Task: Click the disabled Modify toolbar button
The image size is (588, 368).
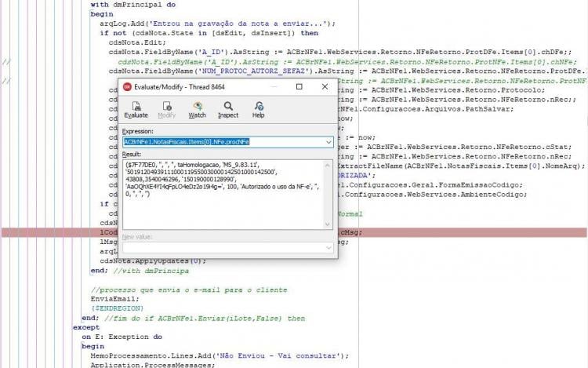Action: 166,110
